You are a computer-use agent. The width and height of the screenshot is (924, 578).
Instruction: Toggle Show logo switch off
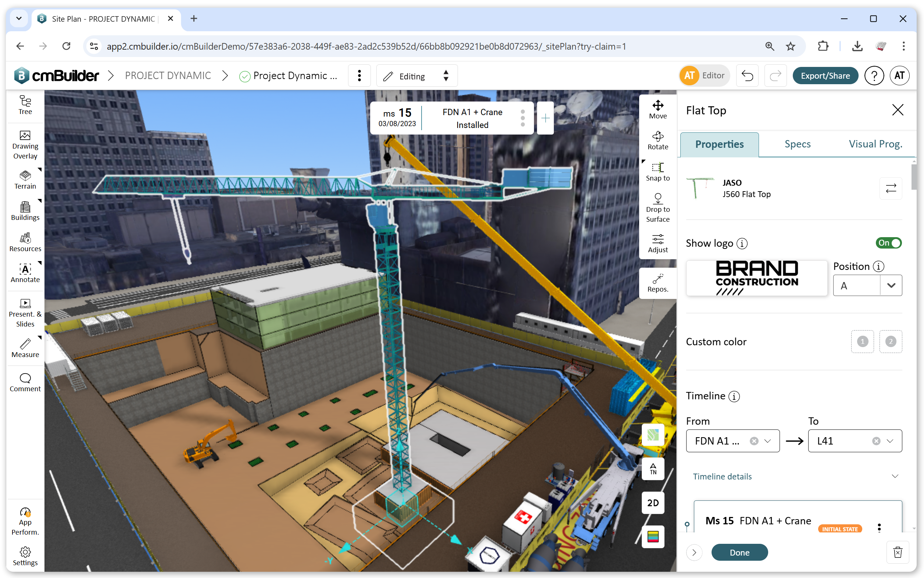[x=888, y=243]
